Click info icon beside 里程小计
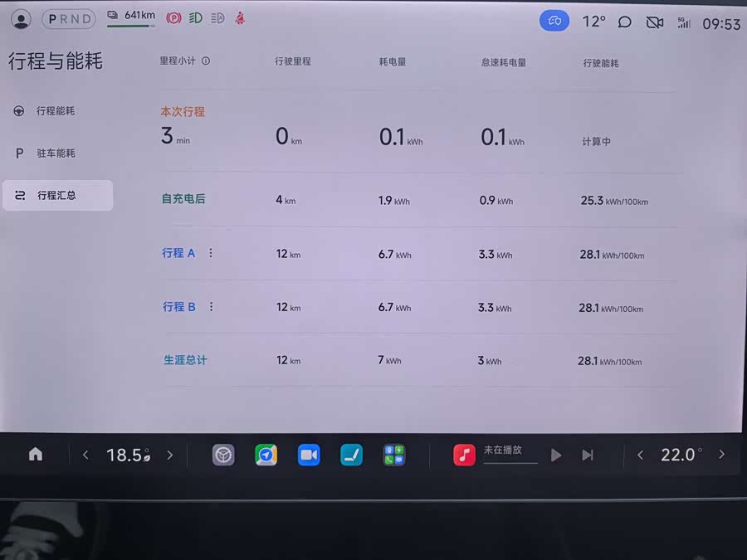 (x=206, y=61)
